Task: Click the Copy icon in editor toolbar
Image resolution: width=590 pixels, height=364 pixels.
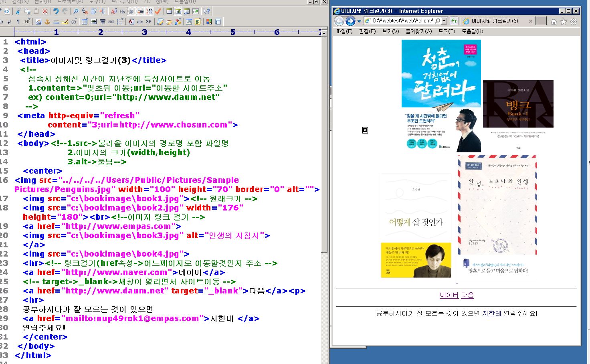Action: click(27, 11)
